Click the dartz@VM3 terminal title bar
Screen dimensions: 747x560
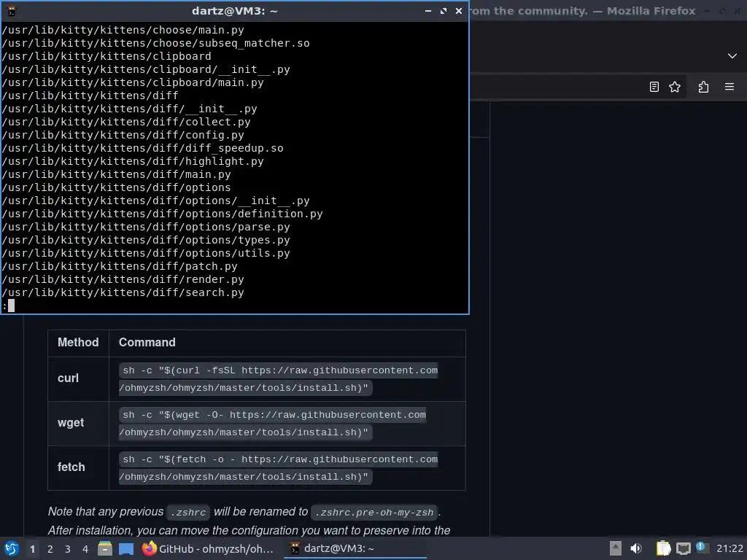(234, 10)
